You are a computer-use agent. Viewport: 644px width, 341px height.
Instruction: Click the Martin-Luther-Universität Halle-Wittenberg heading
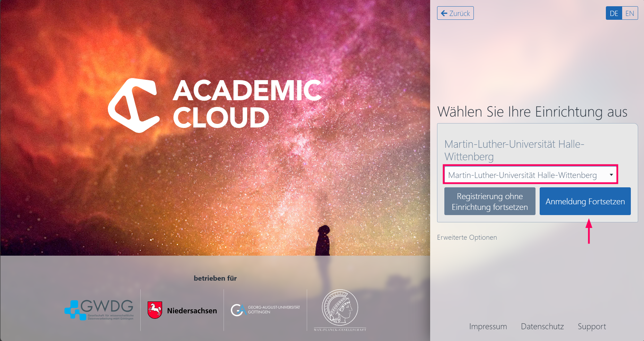point(514,150)
